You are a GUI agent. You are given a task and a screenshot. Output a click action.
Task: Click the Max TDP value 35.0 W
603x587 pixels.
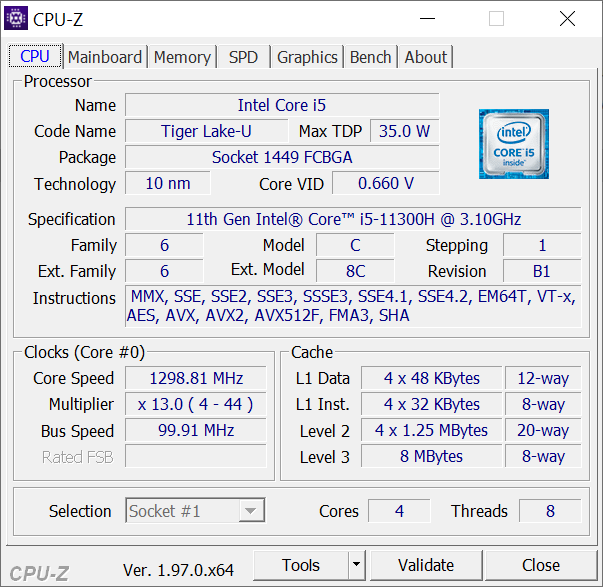[x=405, y=131]
